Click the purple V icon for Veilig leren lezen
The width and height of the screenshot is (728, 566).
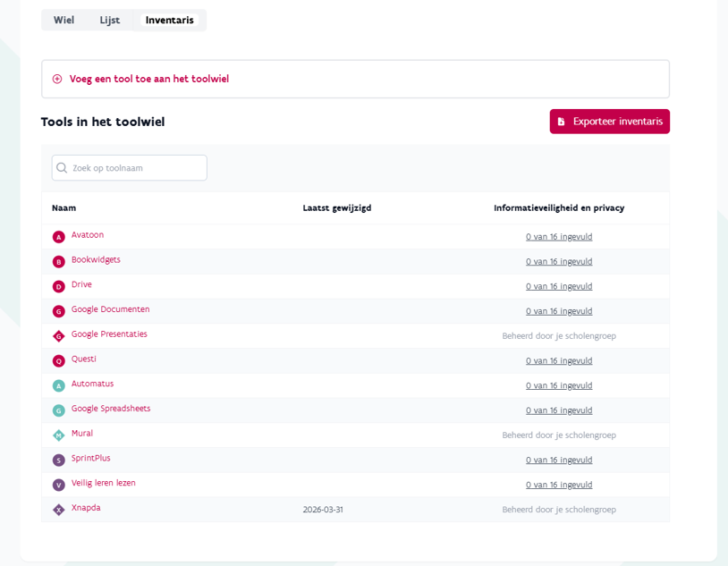pos(58,486)
